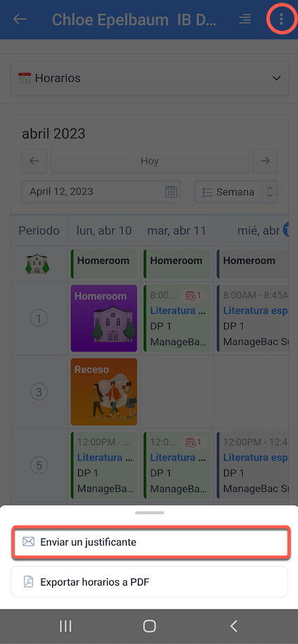Open the purple Homeroom thumbnail
This screenshot has width=298, height=644.
click(104, 318)
